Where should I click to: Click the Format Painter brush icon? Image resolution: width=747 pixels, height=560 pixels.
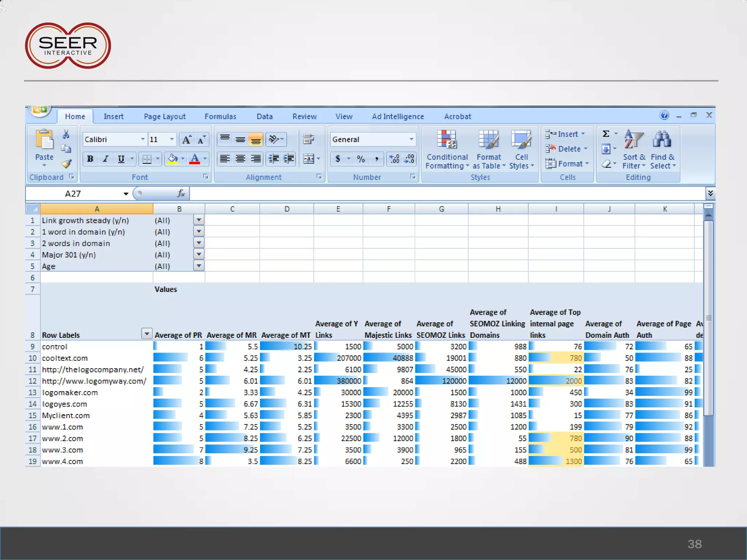[66, 164]
